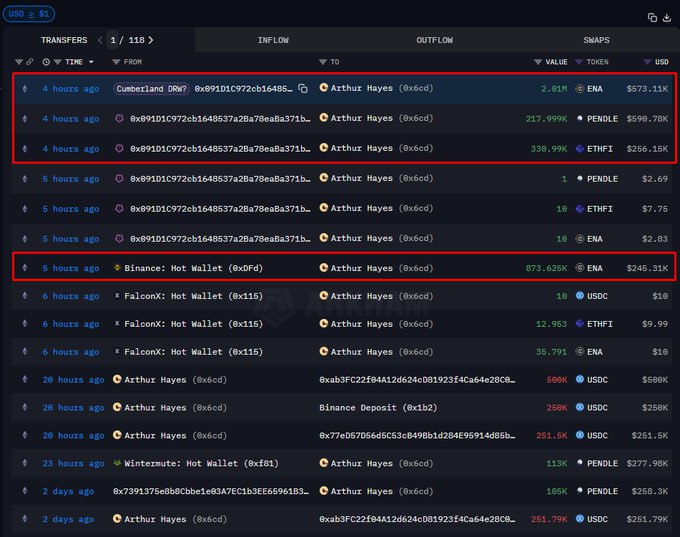The width and height of the screenshot is (680, 537).
Task: Click the Wintermute Hot Wallet icon
Action: click(x=117, y=463)
